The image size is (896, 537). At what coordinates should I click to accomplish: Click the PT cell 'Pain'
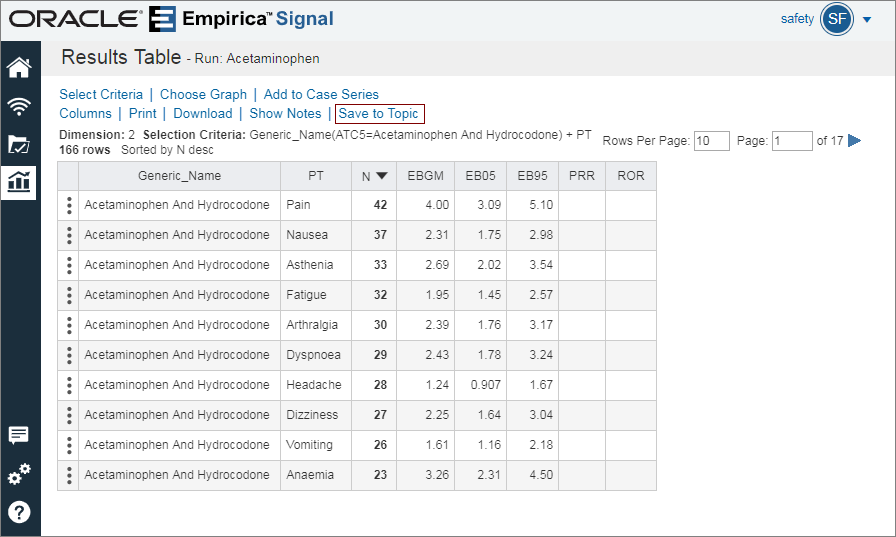coord(316,205)
